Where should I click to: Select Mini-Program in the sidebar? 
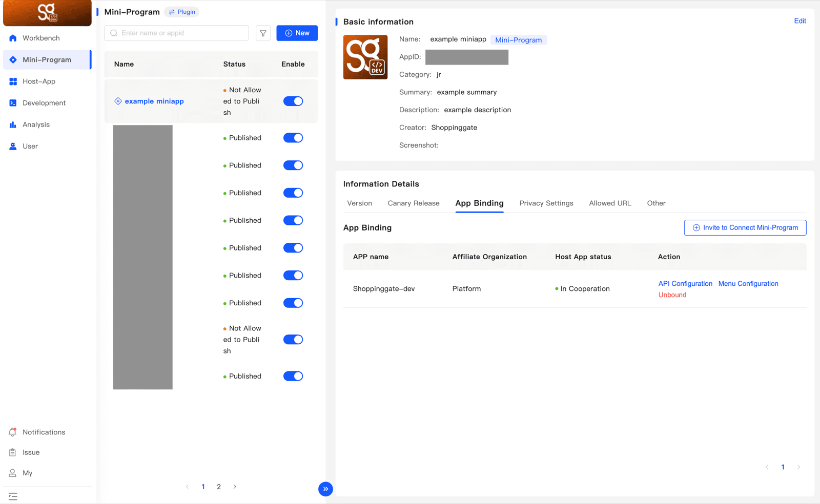[x=47, y=60]
